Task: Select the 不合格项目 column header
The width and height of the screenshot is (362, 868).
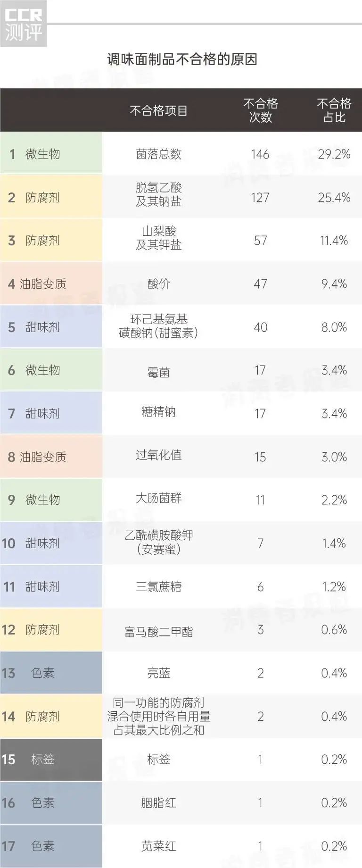Action: pyautogui.click(x=158, y=111)
